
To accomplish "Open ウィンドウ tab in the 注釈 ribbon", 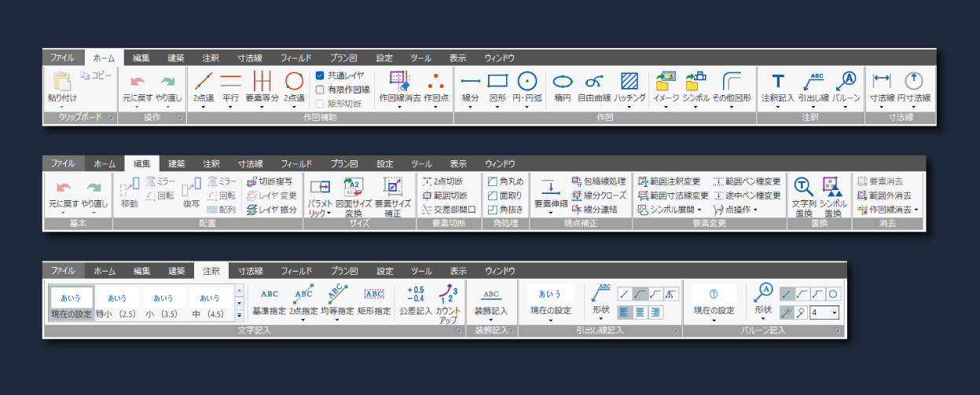I will click(500, 271).
